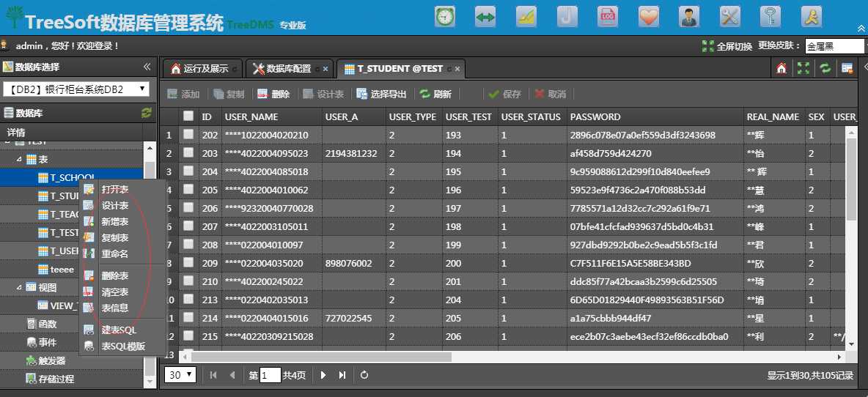Click the key icon in header

click(x=770, y=17)
